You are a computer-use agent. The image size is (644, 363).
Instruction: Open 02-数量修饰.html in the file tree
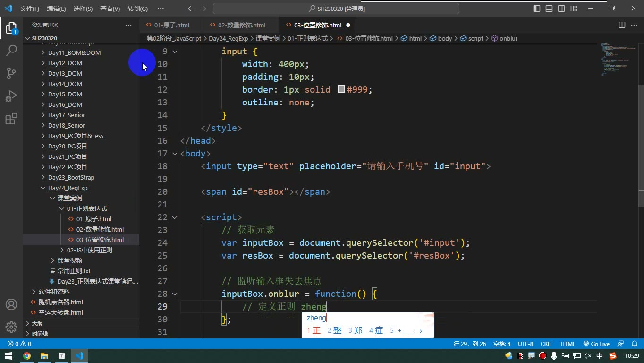pos(100,229)
